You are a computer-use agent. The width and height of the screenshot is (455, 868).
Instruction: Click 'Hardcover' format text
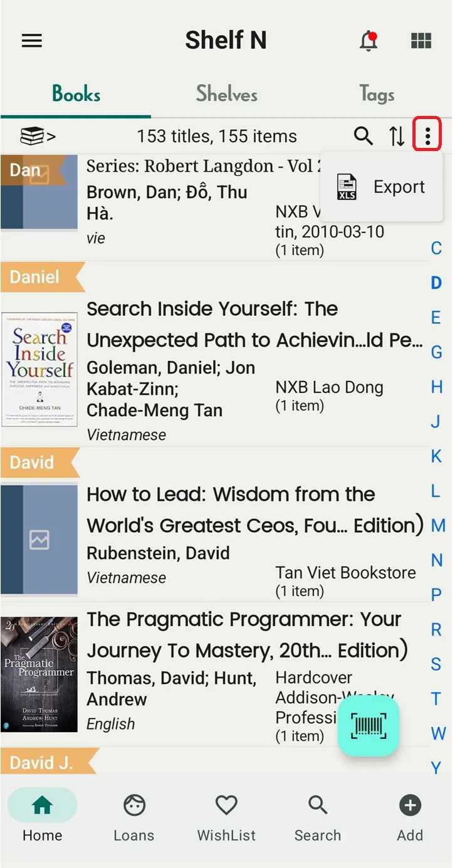pyautogui.click(x=314, y=677)
